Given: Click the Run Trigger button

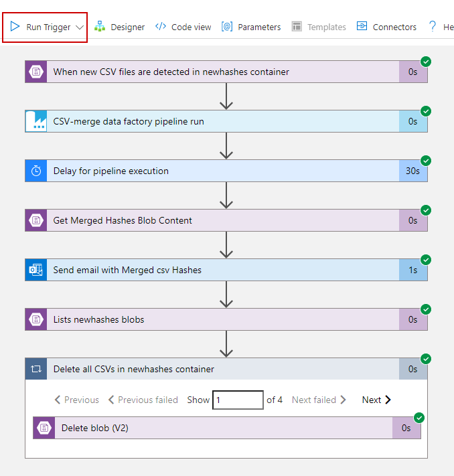Looking at the screenshot, I should point(40,27).
